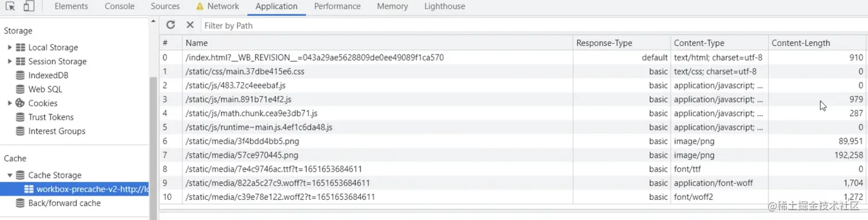Collapse the Cache Storage tree arrow
Image resolution: width=868 pixels, height=220 pixels.
point(10,175)
